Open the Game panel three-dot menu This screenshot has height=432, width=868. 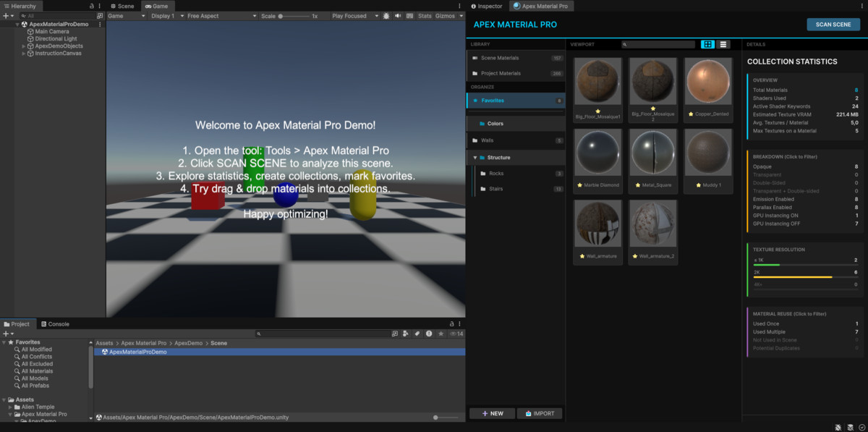[461, 6]
